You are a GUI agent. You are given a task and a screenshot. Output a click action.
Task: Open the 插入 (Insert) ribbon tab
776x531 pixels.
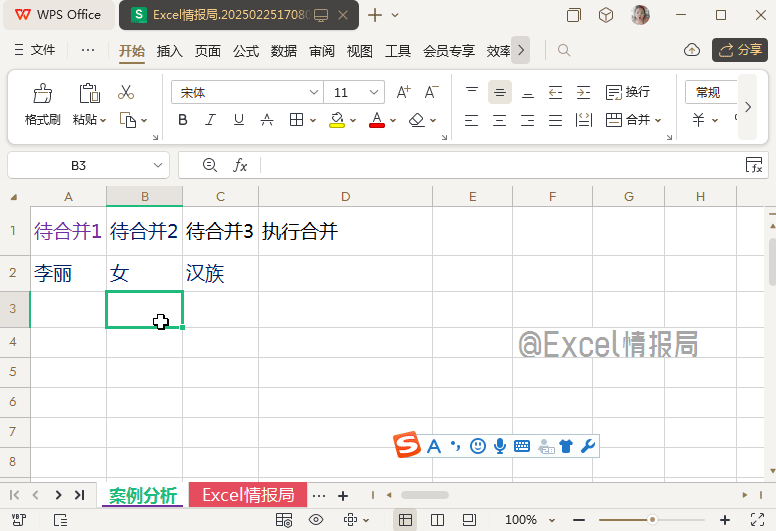point(170,51)
